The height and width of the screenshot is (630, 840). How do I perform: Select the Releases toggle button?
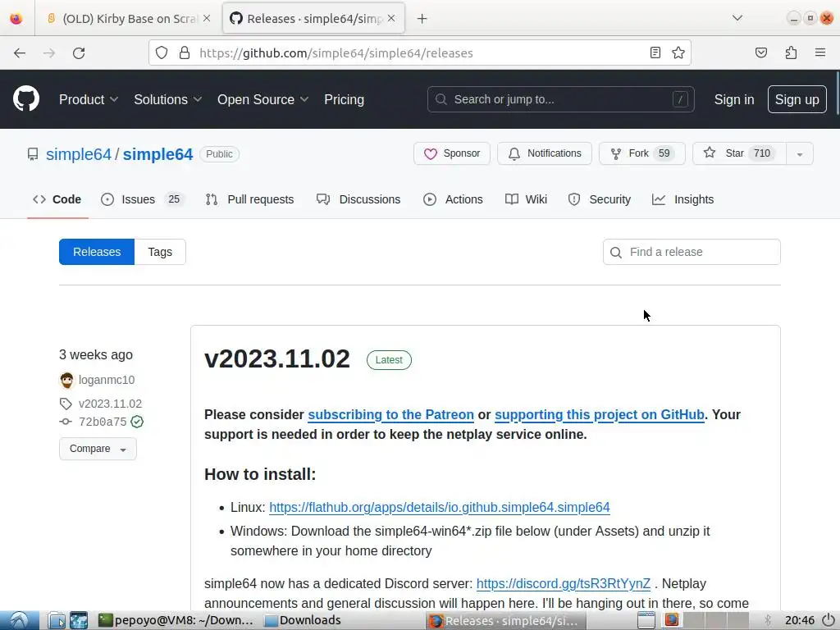[x=97, y=252]
